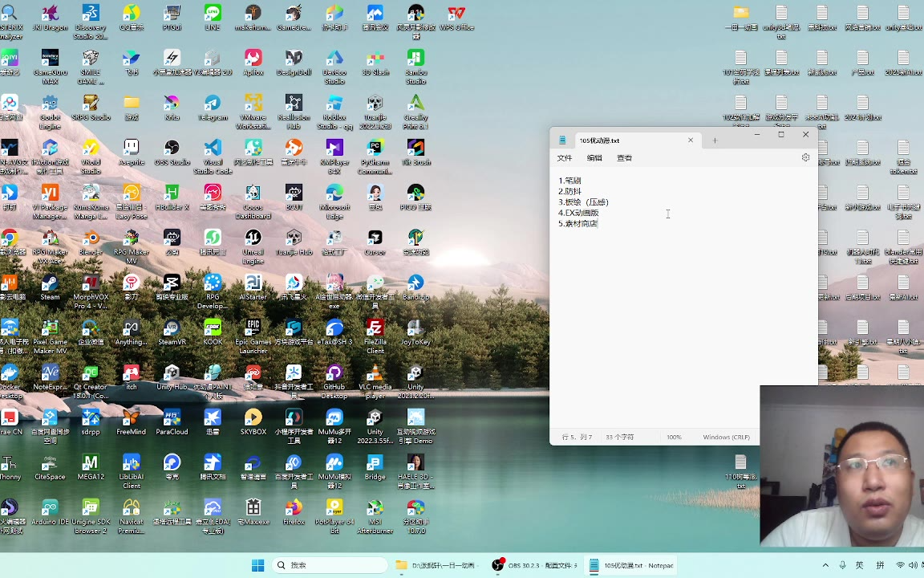
Task: Open Krita desktop shortcut
Action: 172,108
